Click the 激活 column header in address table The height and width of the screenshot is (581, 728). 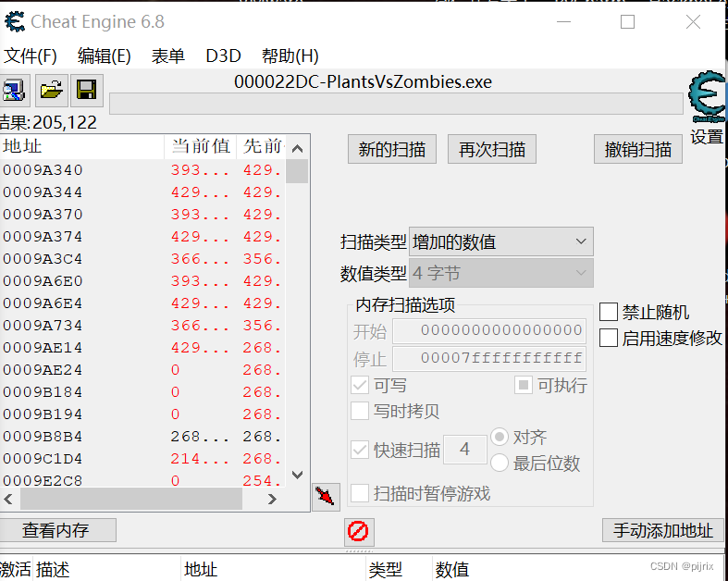coord(16,569)
